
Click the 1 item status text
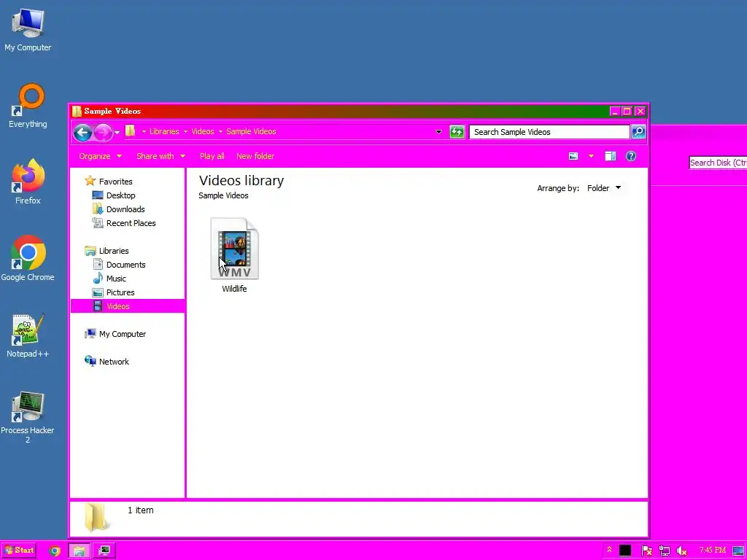[x=141, y=510]
